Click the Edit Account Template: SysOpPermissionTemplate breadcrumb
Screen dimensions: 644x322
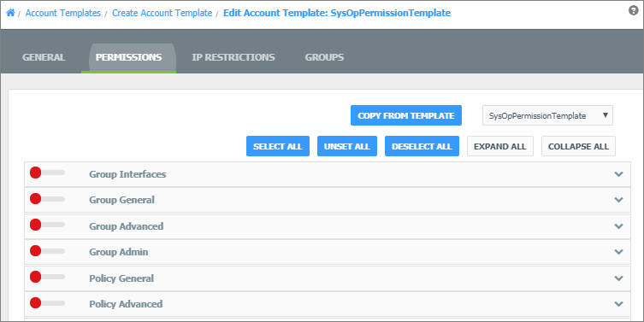tap(337, 13)
